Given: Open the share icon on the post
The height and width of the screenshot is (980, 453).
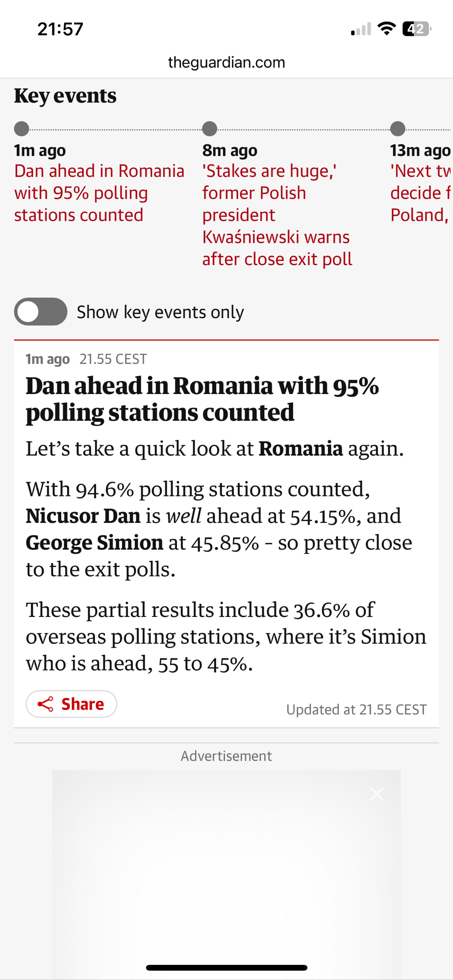Looking at the screenshot, I should click(x=46, y=704).
